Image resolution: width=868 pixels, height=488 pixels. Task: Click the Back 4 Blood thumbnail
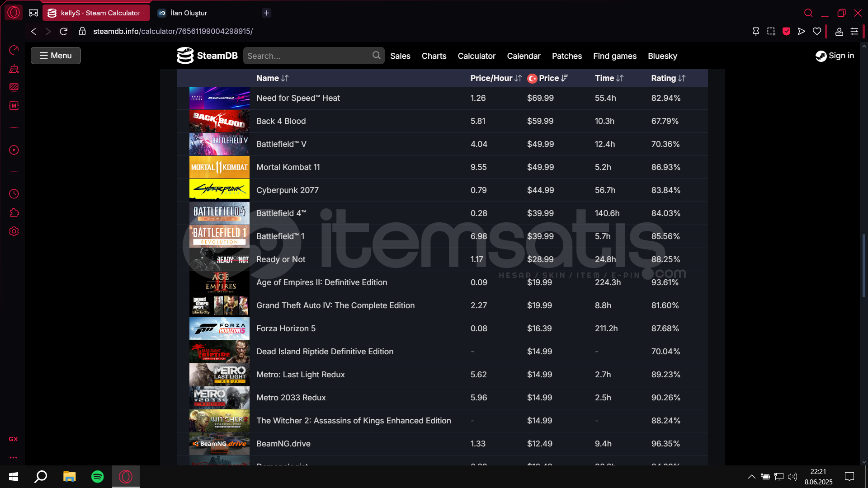pos(219,121)
